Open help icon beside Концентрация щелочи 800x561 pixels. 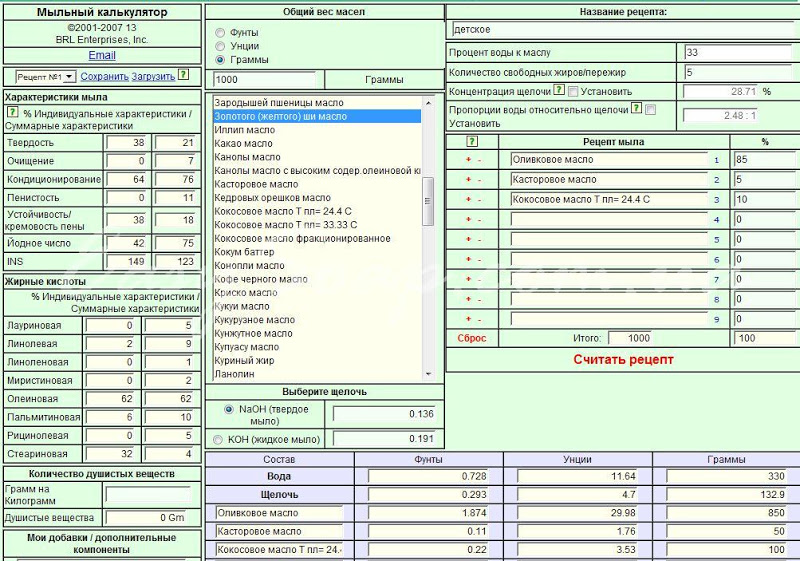pyautogui.click(x=559, y=90)
